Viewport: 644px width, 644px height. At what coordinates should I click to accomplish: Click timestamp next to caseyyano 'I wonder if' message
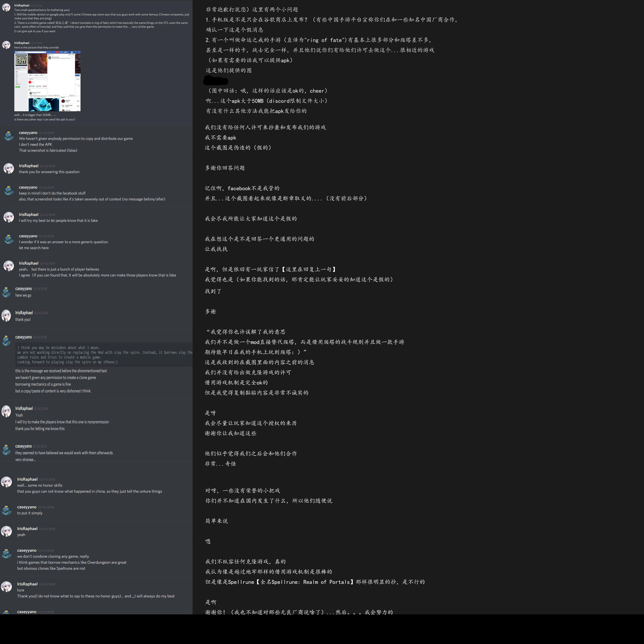coord(46,236)
